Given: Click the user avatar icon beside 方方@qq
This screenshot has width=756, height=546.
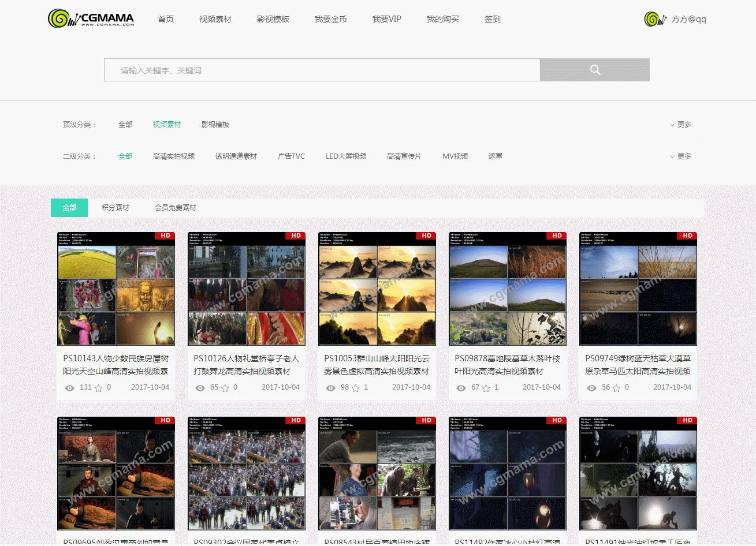Looking at the screenshot, I should (653, 18).
